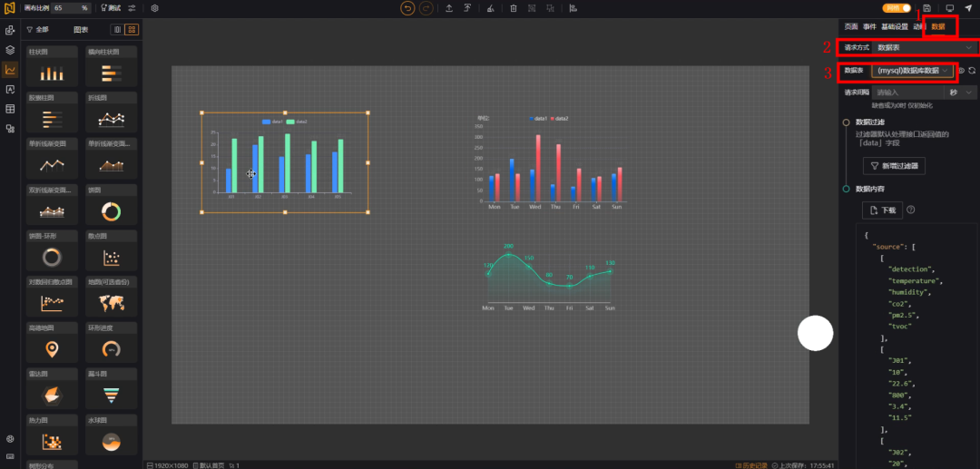Click the app logo in top-left corner

tap(9, 8)
